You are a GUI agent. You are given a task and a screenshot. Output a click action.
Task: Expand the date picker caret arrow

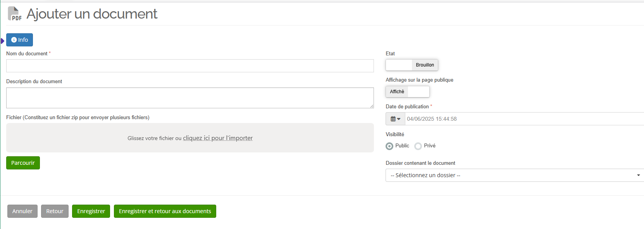coord(399,119)
